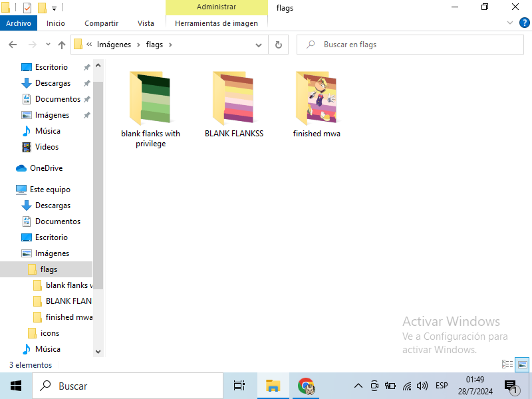
Task: Open Task View on the taskbar
Action: point(239,386)
